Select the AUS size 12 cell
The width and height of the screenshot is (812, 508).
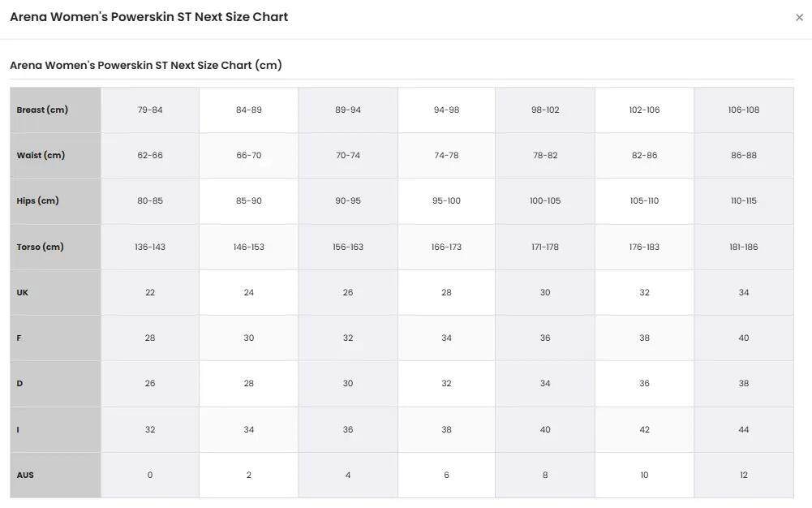(744, 475)
